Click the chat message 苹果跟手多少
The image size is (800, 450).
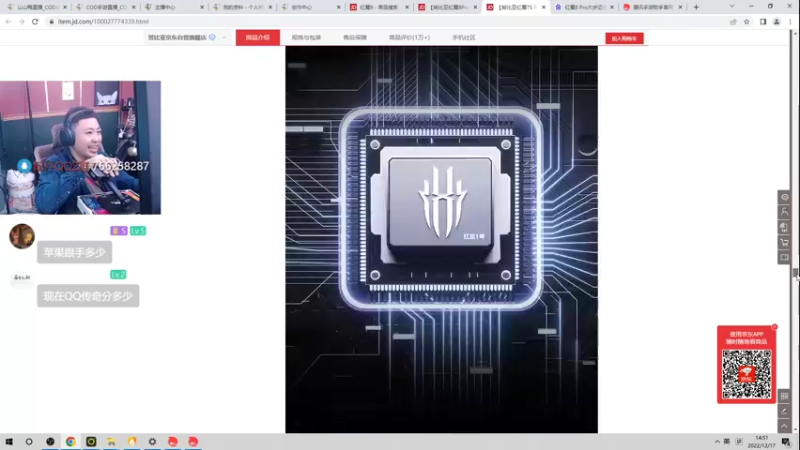tap(74, 253)
